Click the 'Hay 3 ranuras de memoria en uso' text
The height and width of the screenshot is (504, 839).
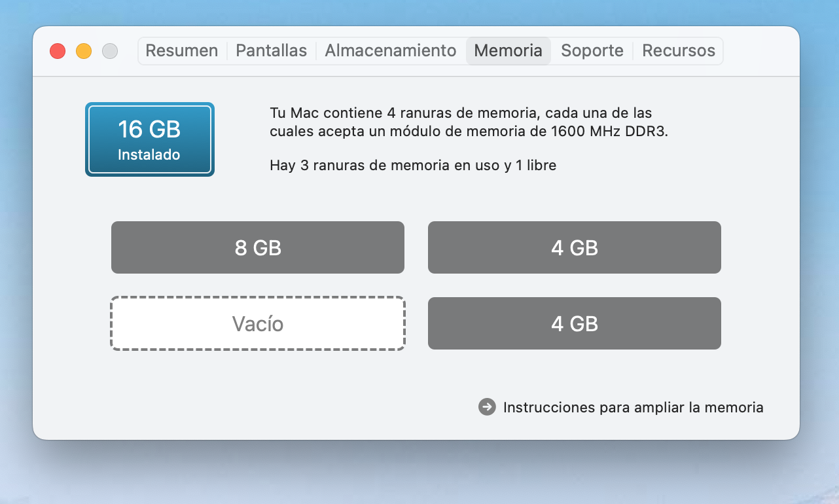(412, 166)
